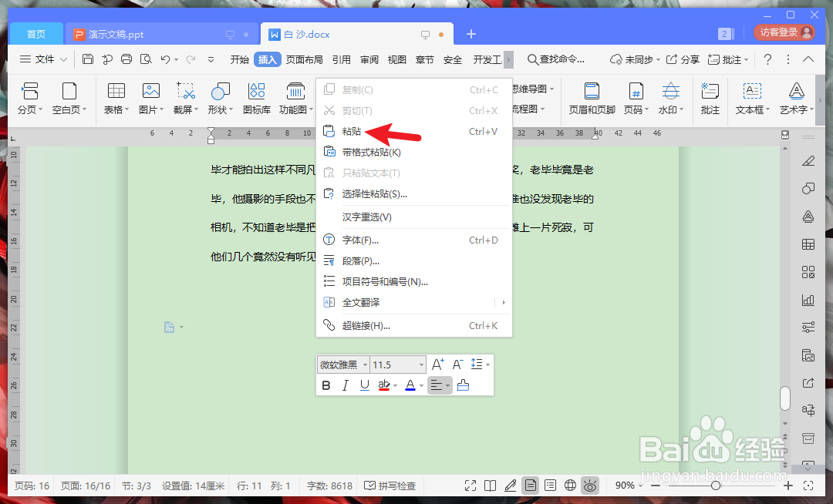Open 段落(P)... from context menu
The image size is (833, 504).
point(414,261)
